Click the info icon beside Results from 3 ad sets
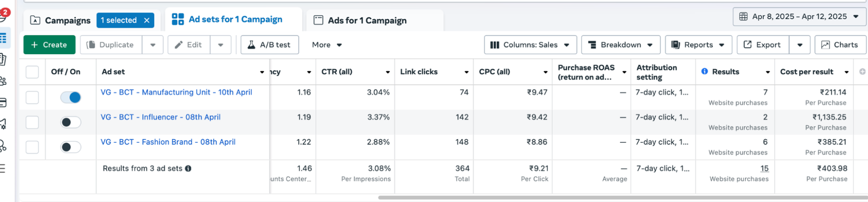 188,168
